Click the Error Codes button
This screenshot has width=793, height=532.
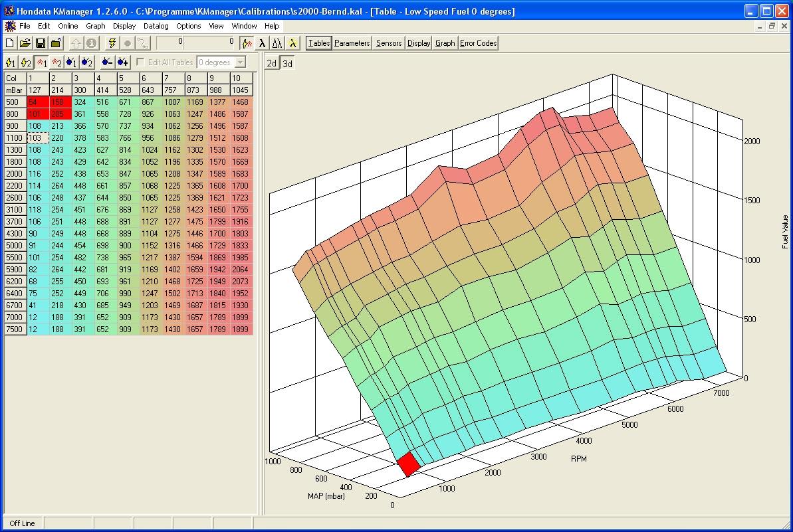478,43
